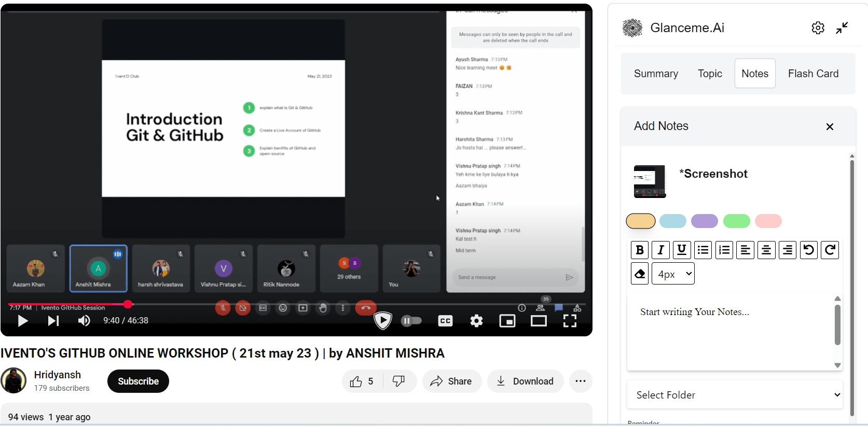The width and height of the screenshot is (868, 426).
Task: Align note text right
Action: [x=788, y=250]
